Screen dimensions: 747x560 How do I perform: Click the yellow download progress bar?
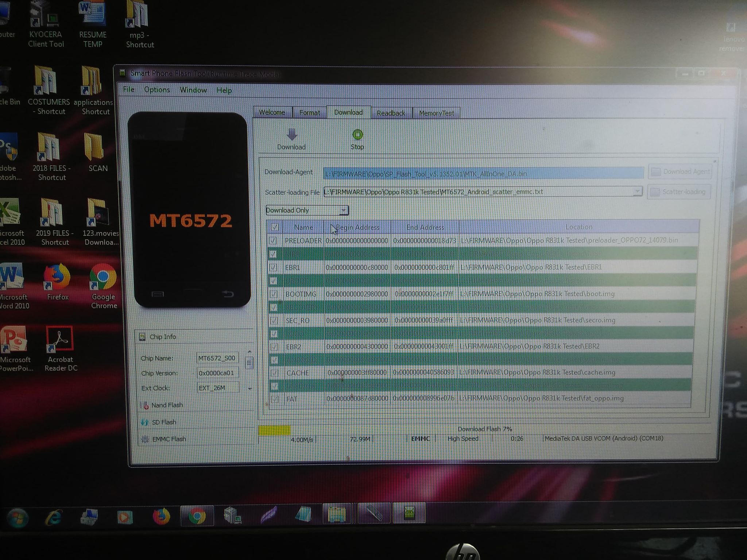coord(274,431)
